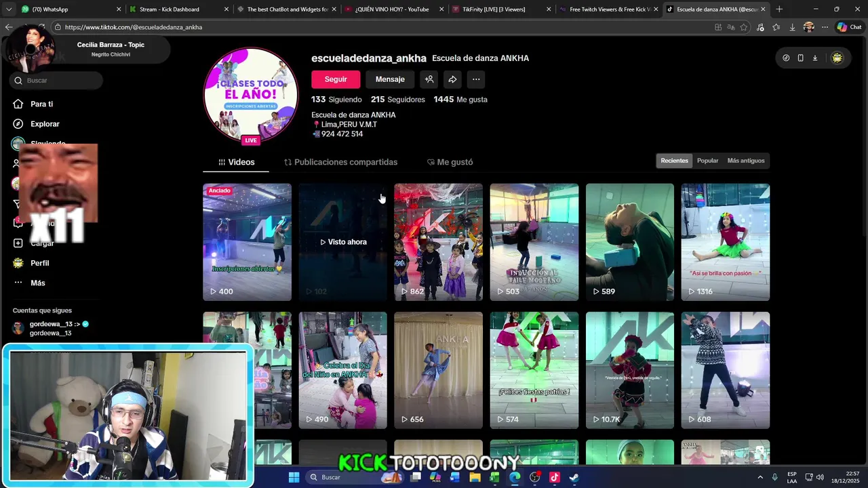The height and width of the screenshot is (488, 868).
Task: Switch to Publicaciones compartidas tab
Action: click(x=340, y=162)
